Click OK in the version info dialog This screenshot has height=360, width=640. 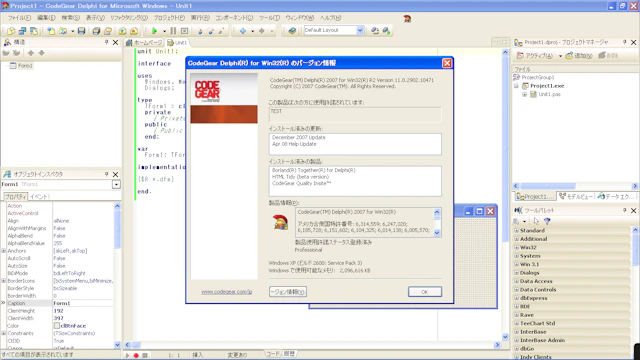(424, 292)
